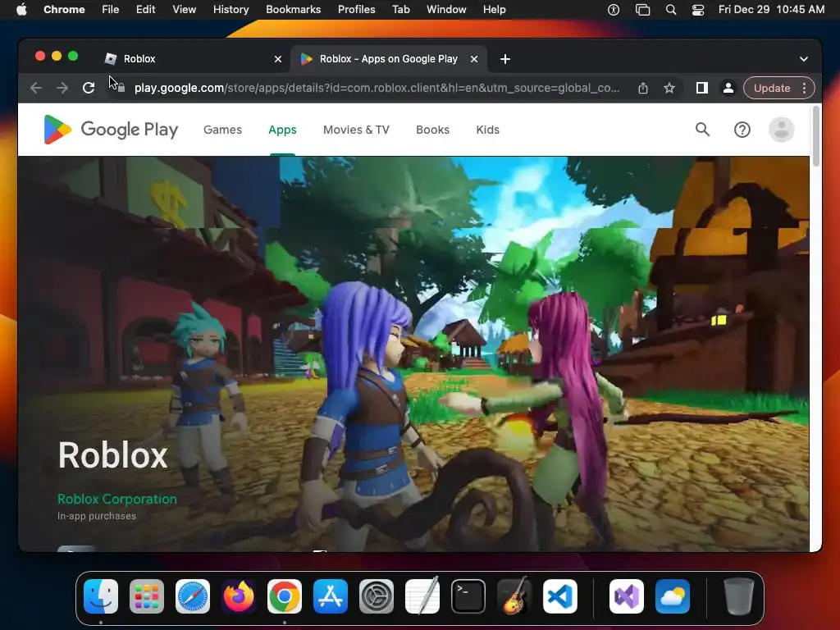Screen dimensions: 840x630
Task: Click the page vertical scrollbar
Action: coord(816,136)
